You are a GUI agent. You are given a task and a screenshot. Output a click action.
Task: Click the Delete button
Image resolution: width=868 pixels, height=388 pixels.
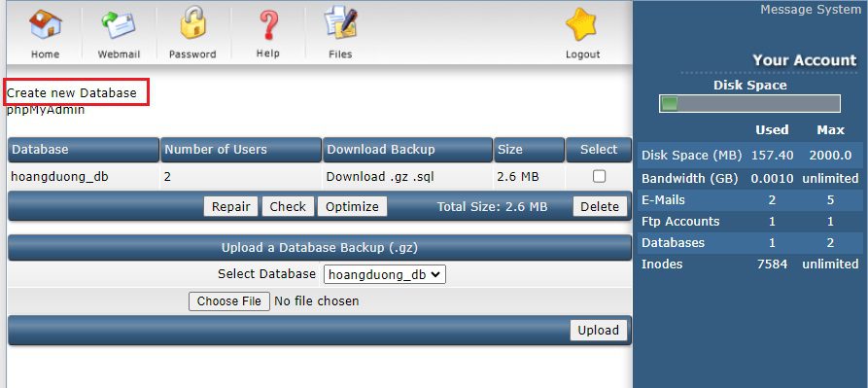coord(600,206)
